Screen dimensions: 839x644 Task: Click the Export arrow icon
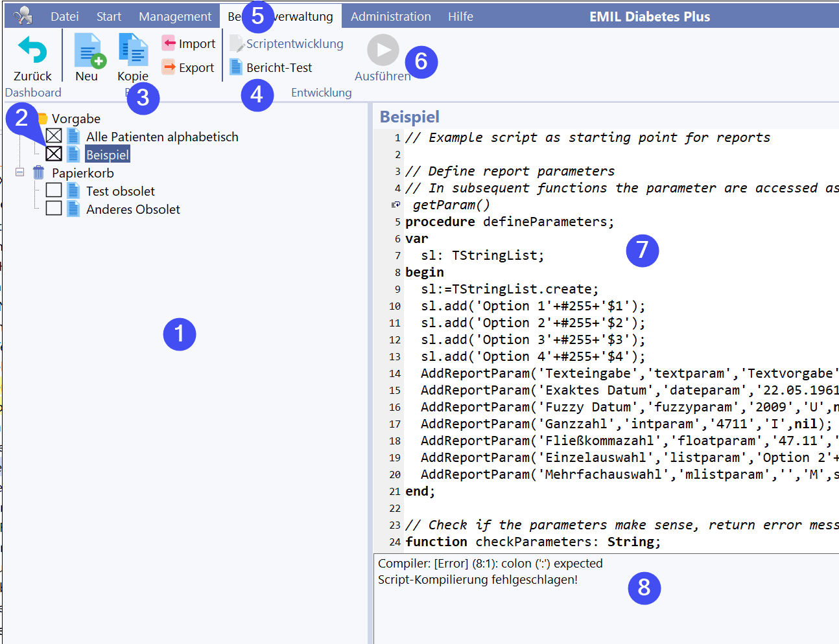pos(169,67)
